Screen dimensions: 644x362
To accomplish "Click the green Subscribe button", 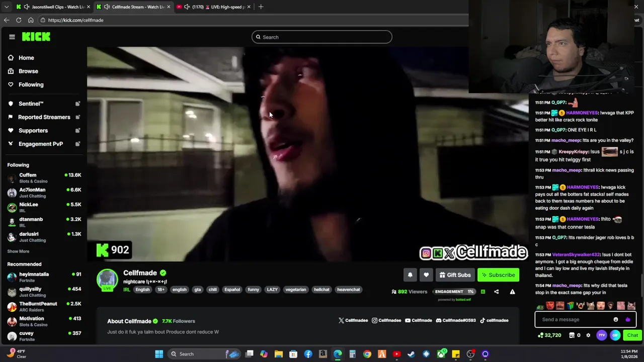I will pyautogui.click(x=498, y=275).
